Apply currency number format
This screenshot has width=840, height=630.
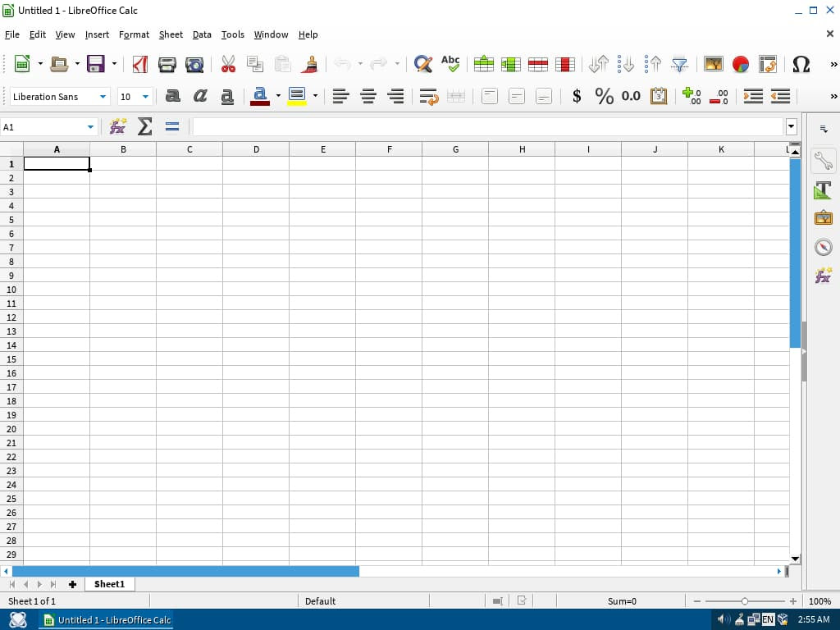(x=577, y=96)
